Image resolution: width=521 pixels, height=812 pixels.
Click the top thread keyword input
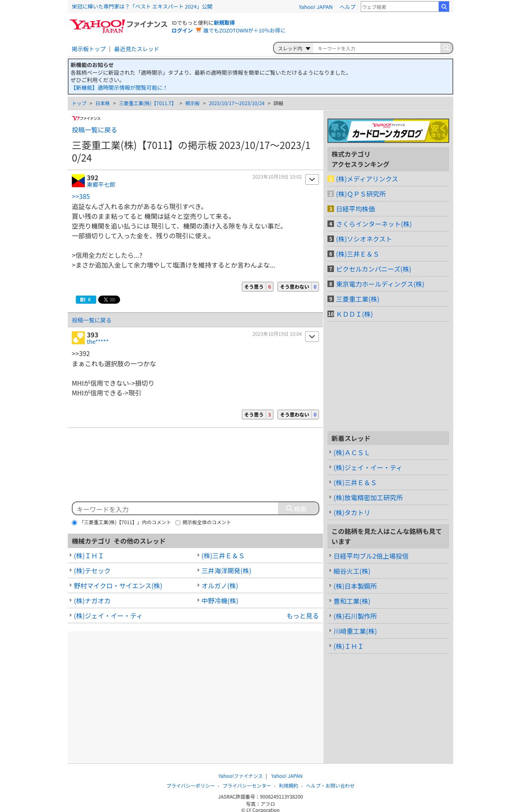tap(377, 48)
